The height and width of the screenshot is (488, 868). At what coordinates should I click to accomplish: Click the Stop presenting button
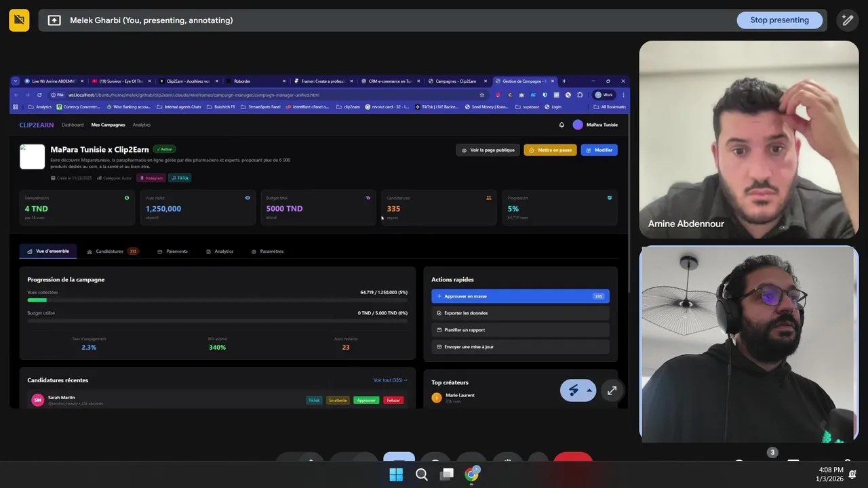[779, 20]
